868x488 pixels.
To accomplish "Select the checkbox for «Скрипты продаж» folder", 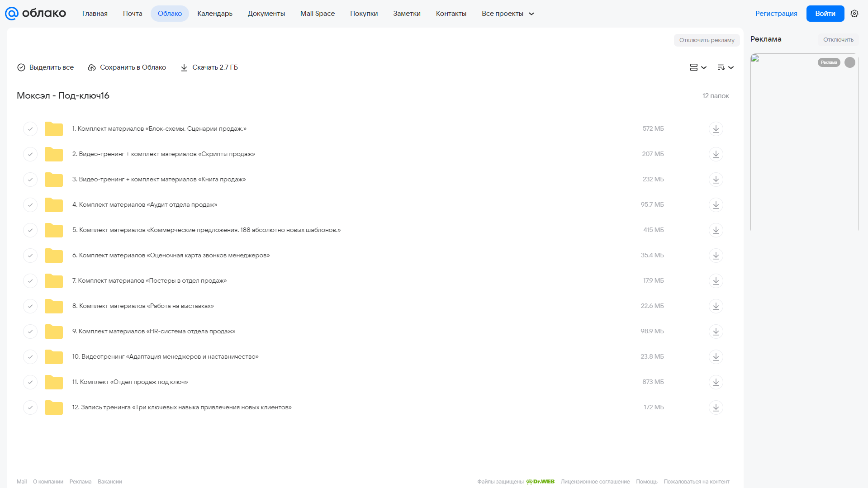I will point(30,154).
